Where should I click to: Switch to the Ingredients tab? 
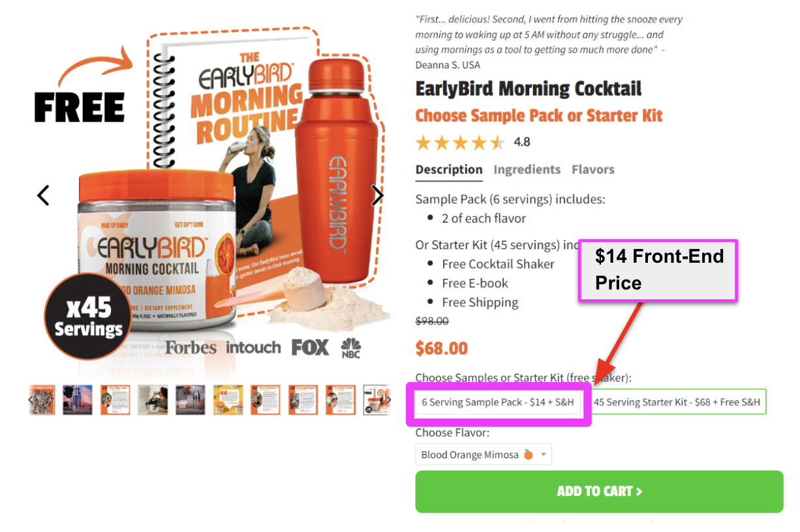click(527, 170)
